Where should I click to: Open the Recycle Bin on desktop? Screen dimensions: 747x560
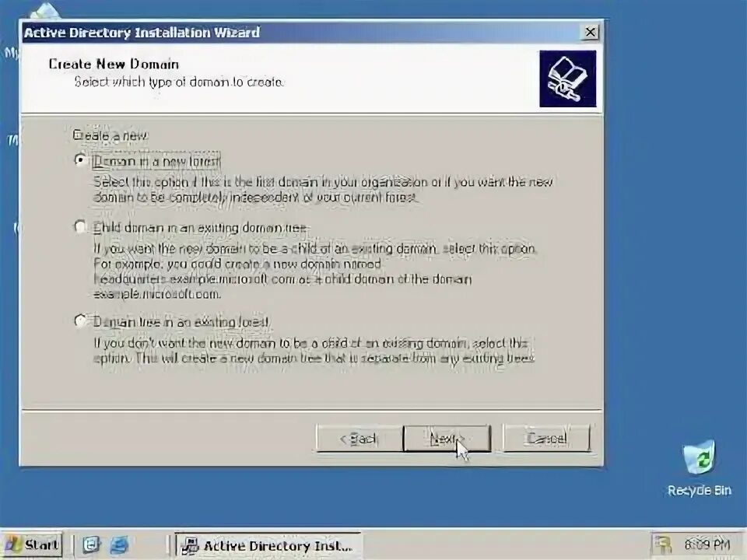tap(699, 468)
